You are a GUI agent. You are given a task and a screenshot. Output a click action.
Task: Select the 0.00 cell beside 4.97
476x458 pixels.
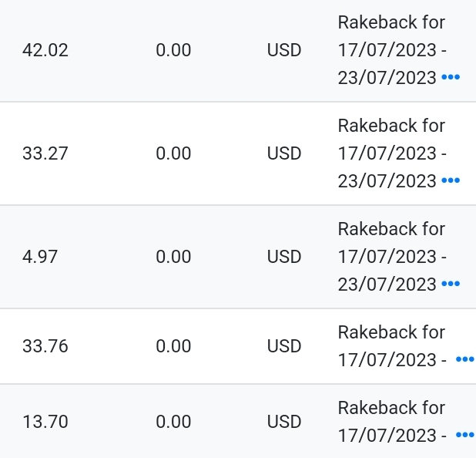click(x=173, y=257)
